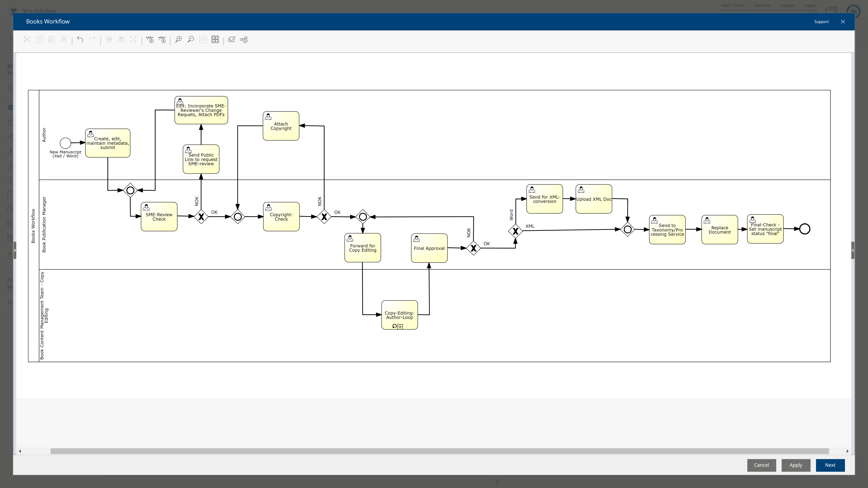
Task: Click the Undo arrow icon
Action: pos(80,39)
